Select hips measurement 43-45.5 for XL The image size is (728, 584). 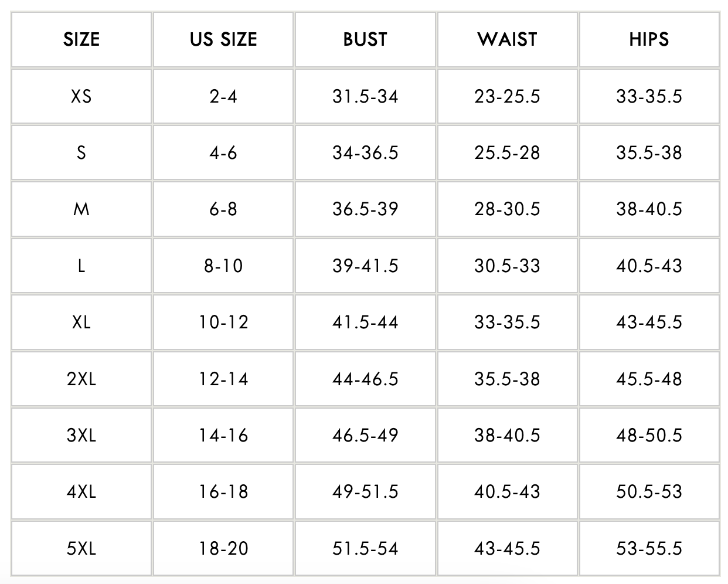click(649, 322)
